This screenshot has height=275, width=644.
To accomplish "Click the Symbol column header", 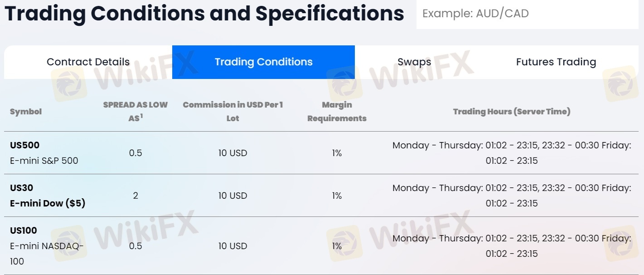I will point(26,112).
